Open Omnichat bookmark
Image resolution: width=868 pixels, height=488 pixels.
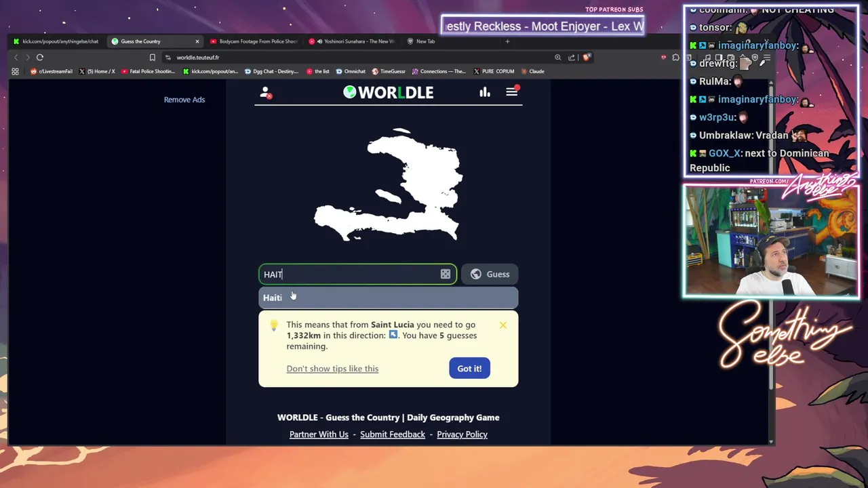pos(351,71)
